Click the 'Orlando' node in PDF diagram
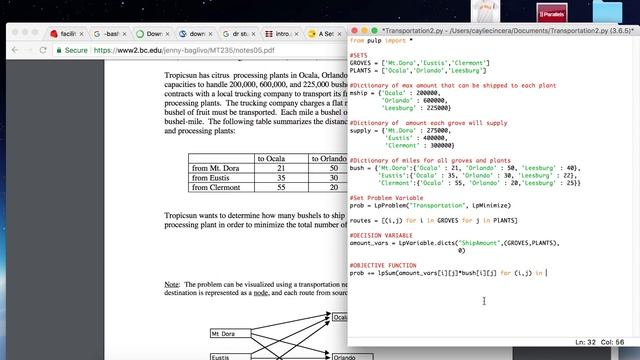Image resolution: width=640 pixels, height=360 pixels. coord(352,357)
